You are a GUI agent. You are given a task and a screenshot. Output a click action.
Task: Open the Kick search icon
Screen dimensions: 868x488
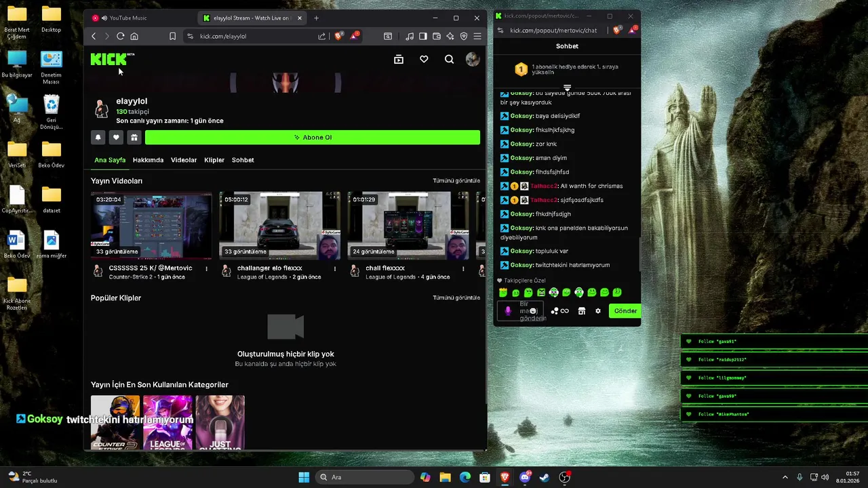449,60
